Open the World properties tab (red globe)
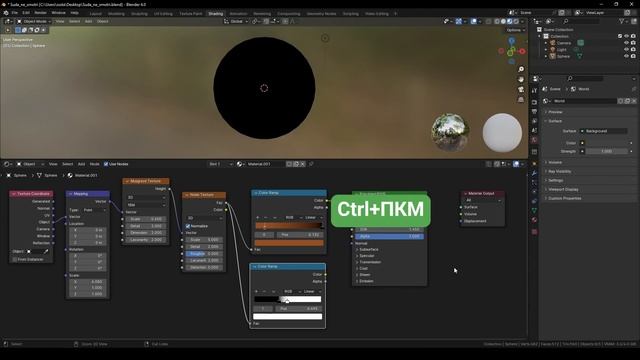The height and width of the screenshot is (360, 640). tap(534, 140)
